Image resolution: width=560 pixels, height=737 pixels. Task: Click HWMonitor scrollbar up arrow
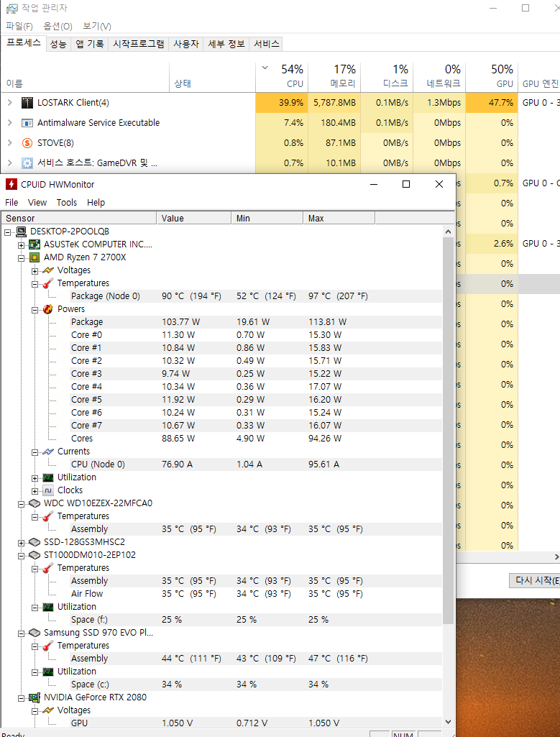point(448,232)
